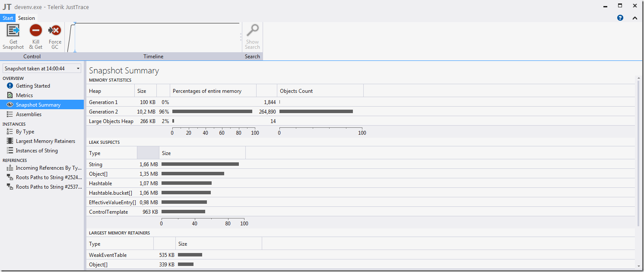The height and width of the screenshot is (272, 644).
Task: Click the scrollbar down arrow
Action: coord(638,266)
